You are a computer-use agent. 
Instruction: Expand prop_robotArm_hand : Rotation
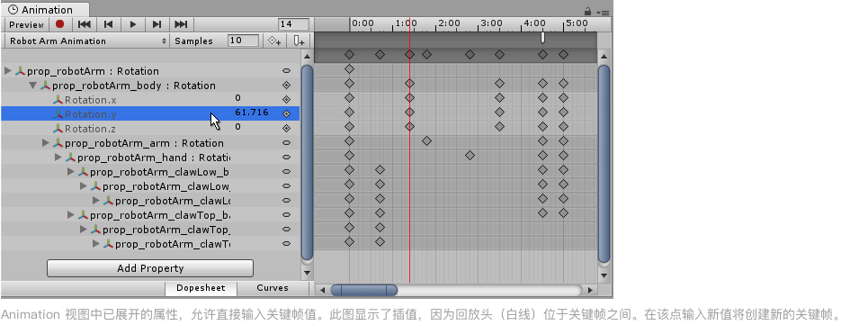(58, 158)
